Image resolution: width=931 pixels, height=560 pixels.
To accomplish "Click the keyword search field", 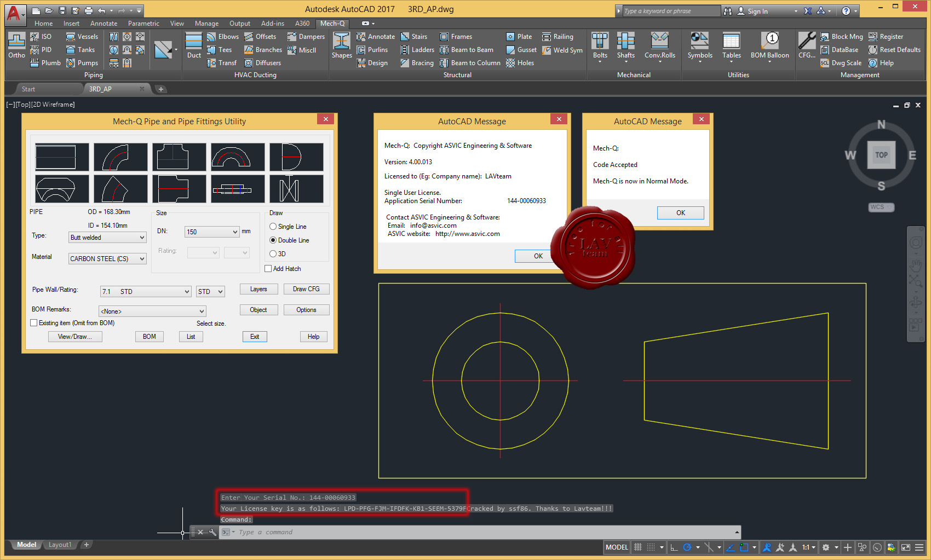I will 671,11.
